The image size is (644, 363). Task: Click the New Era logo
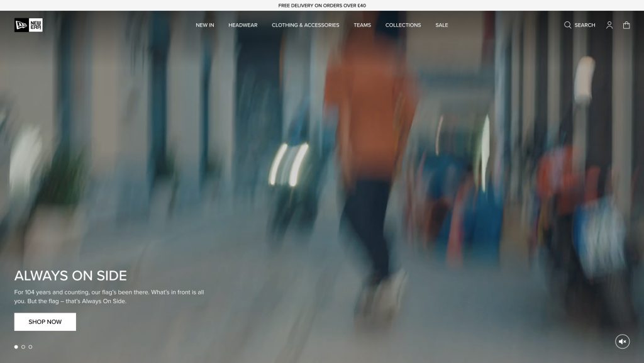pos(28,25)
